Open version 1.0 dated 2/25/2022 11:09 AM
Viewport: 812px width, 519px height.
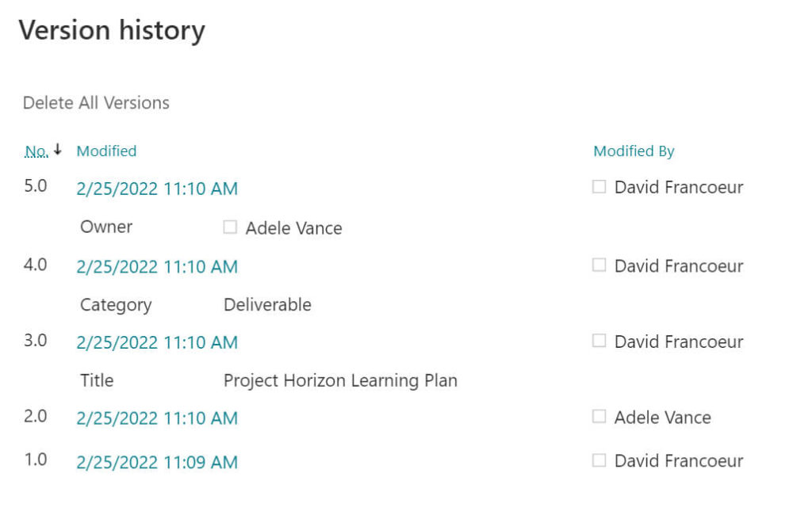tap(156, 460)
